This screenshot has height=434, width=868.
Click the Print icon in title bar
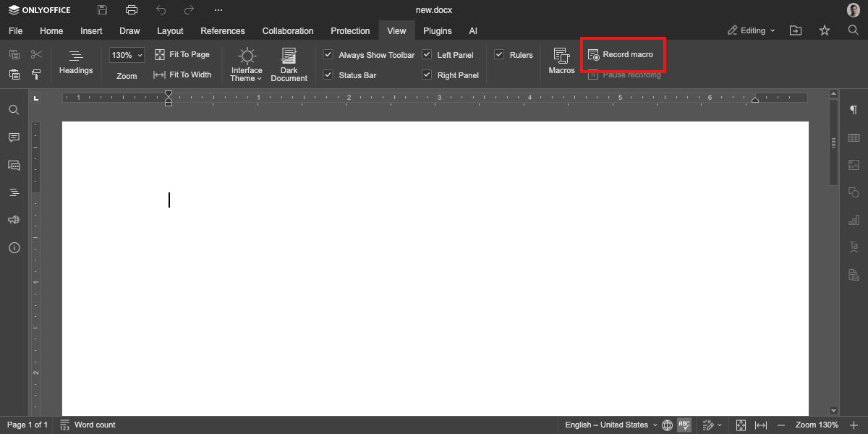point(131,10)
